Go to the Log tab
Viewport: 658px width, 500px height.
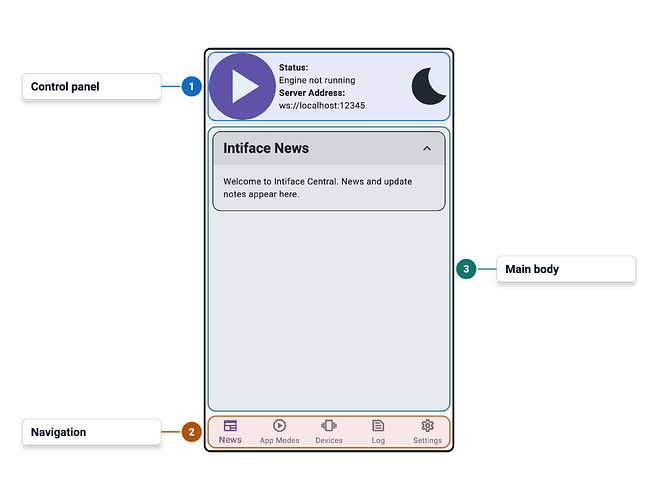point(378,432)
